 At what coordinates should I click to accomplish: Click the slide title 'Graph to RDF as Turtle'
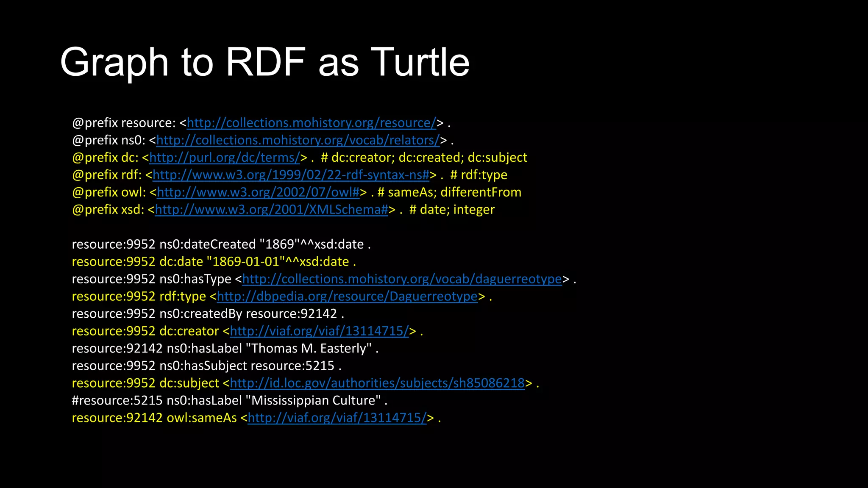(265, 62)
